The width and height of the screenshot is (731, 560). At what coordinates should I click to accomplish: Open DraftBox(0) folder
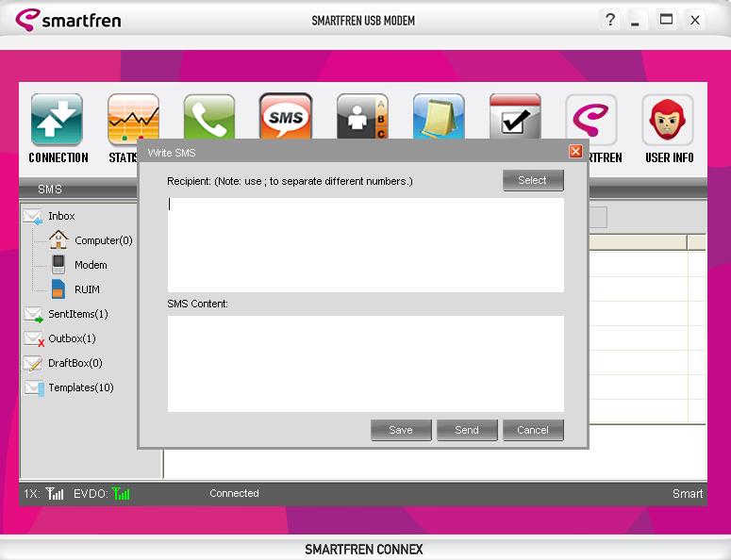pyautogui.click(x=75, y=363)
